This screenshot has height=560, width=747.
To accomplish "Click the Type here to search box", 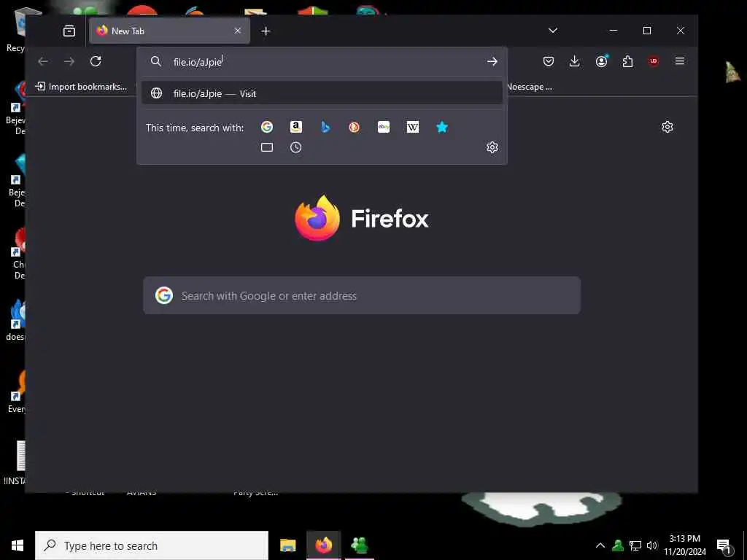I will coord(152,545).
